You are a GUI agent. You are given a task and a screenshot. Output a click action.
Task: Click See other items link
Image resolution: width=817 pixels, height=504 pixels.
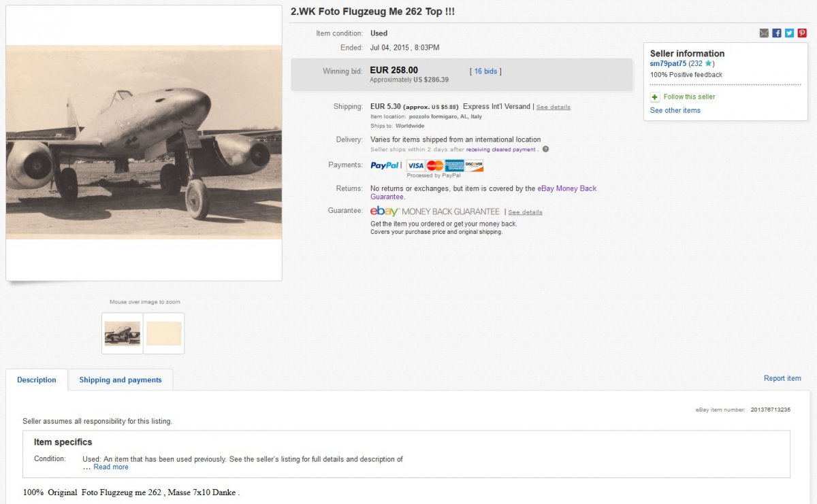click(x=675, y=110)
